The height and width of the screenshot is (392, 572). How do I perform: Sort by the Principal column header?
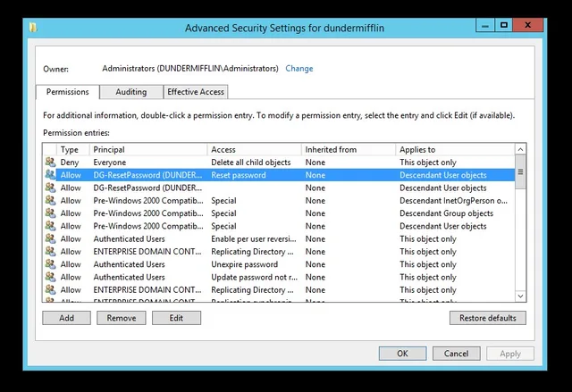pyautogui.click(x=148, y=149)
